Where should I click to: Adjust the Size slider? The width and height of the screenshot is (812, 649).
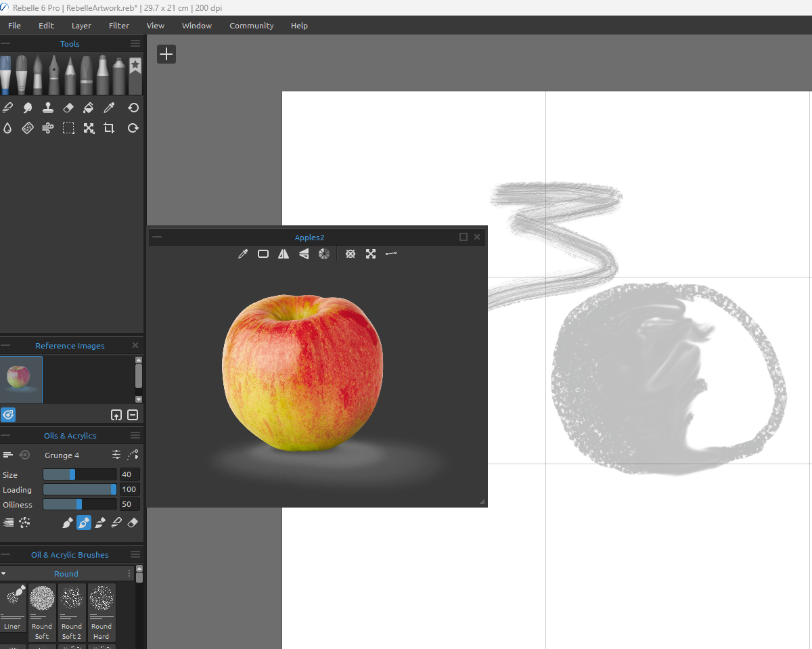tap(80, 474)
